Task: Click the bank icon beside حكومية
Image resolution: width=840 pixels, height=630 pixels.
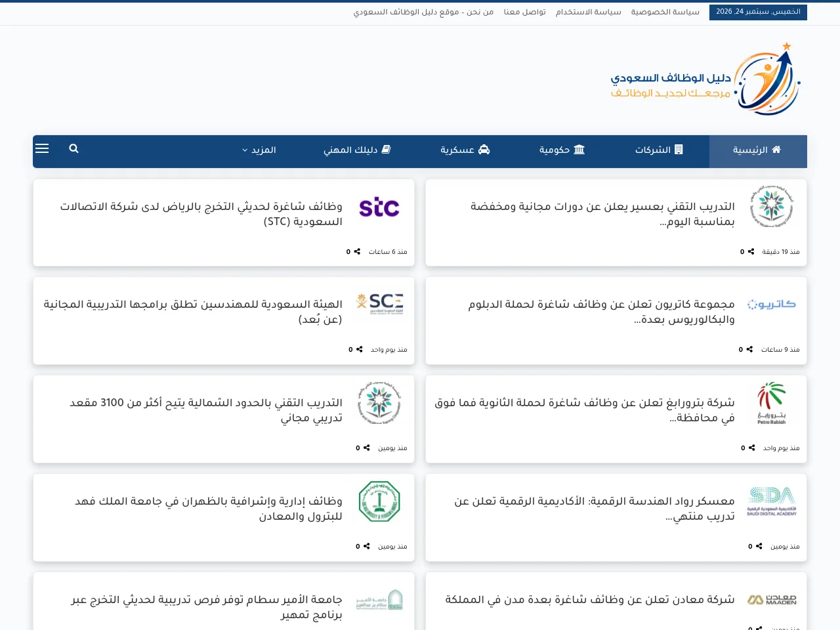Action: pyautogui.click(x=579, y=150)
